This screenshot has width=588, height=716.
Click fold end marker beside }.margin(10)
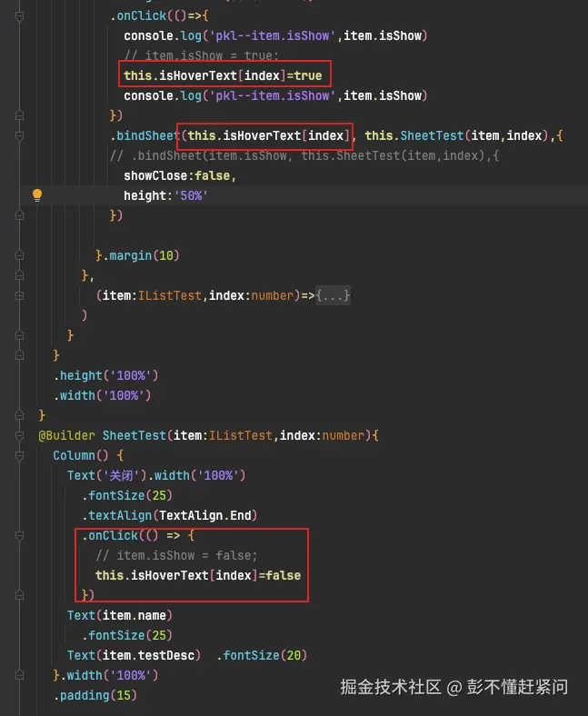pyautogui.click(x=19, y=255)
